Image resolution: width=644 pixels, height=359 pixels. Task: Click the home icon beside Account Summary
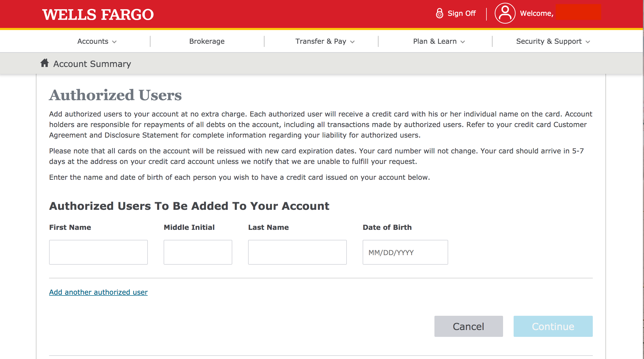[45, 63]
